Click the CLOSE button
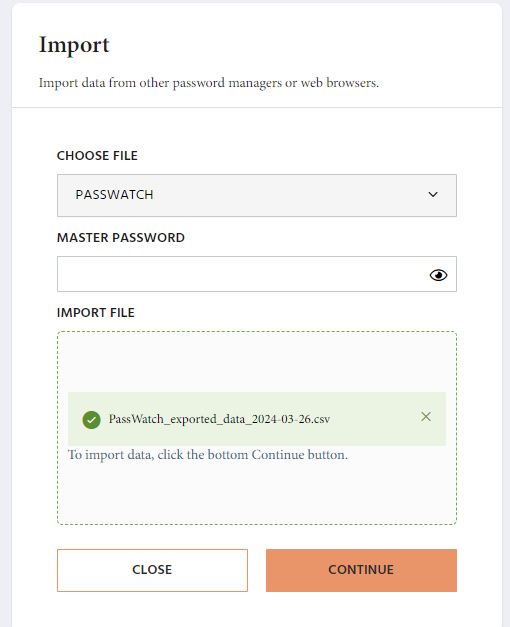510x627 pixels. click(152, 570)
